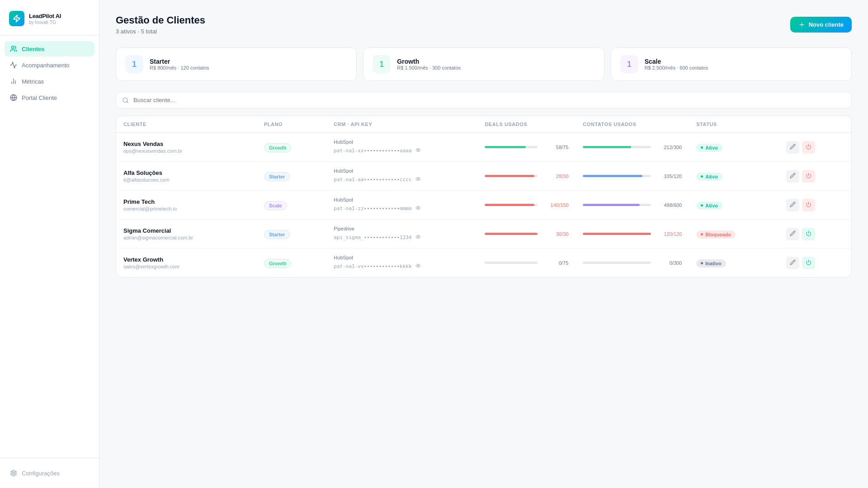
Task: Show the Prime Tech API key
Action: coord(418,208)
